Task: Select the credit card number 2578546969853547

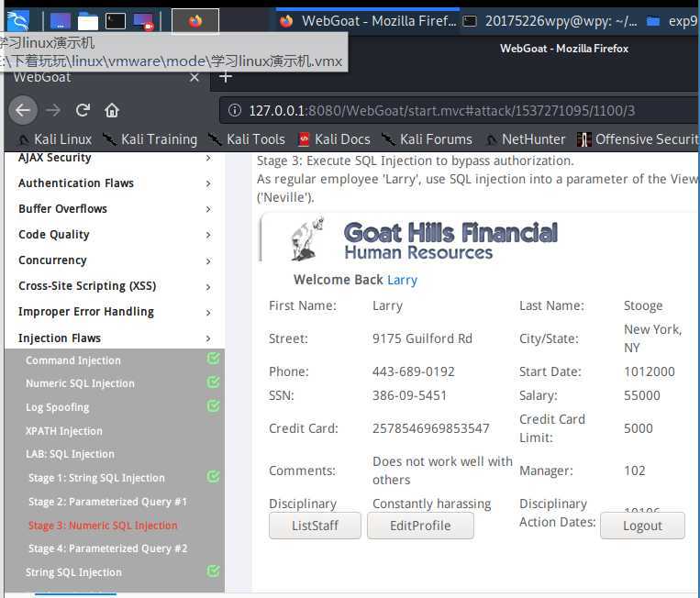Action: click(431, 428)
